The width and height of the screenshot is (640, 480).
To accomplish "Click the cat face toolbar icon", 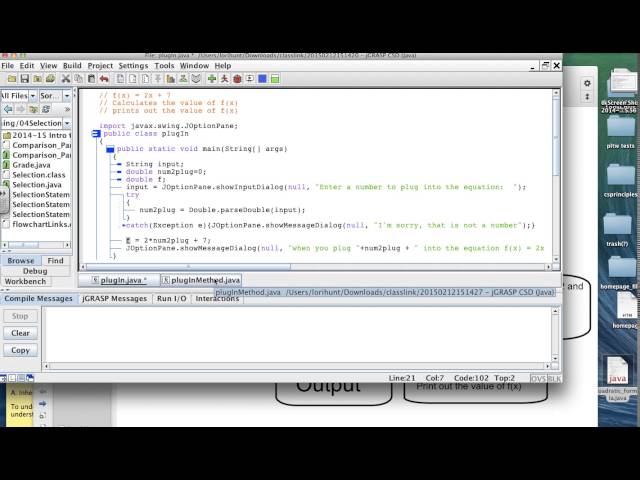I will (196, 79).
